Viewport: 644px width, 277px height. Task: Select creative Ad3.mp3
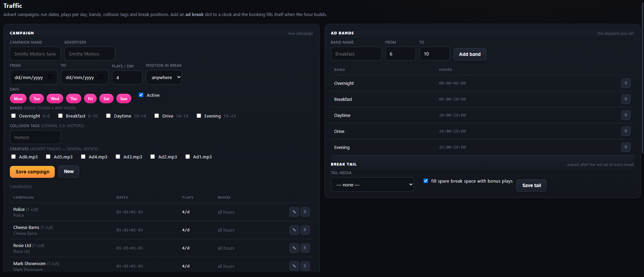pos(118,157)
